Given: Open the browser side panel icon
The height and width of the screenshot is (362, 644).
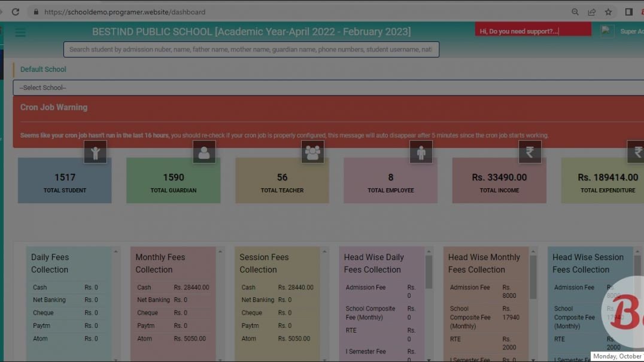Looking at the screenshot, I should [629, 11].
